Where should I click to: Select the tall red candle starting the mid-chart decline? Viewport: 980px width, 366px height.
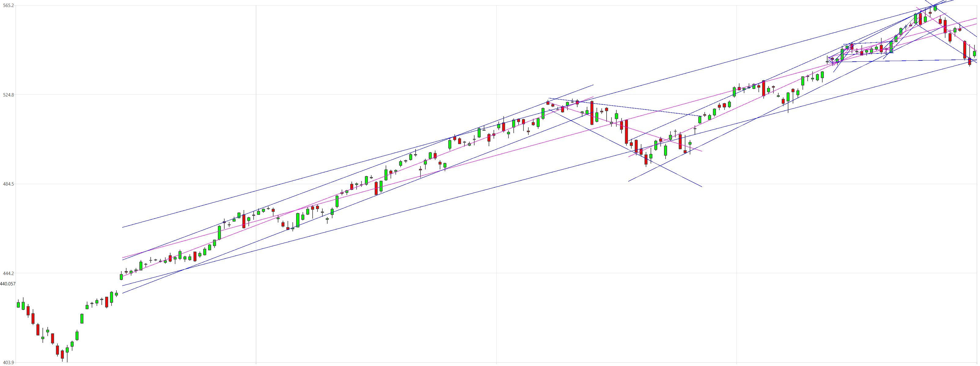(592, 113)
